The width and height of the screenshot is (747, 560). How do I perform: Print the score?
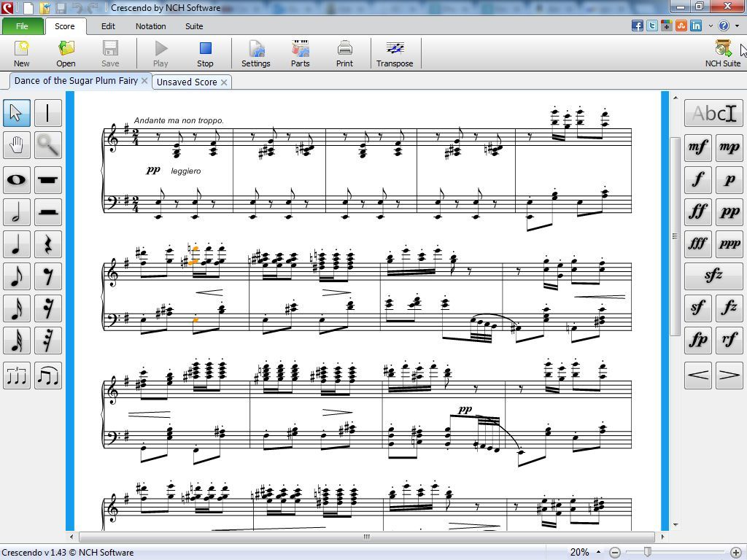(344, 54)
